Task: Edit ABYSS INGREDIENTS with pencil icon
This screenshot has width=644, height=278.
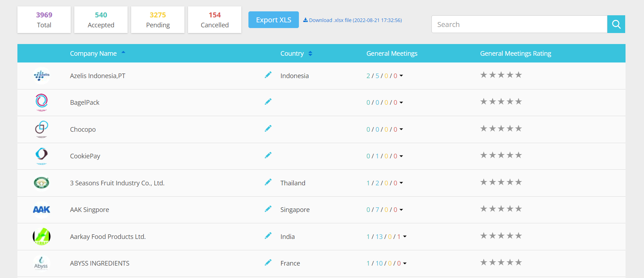Action: coord(268,262)
